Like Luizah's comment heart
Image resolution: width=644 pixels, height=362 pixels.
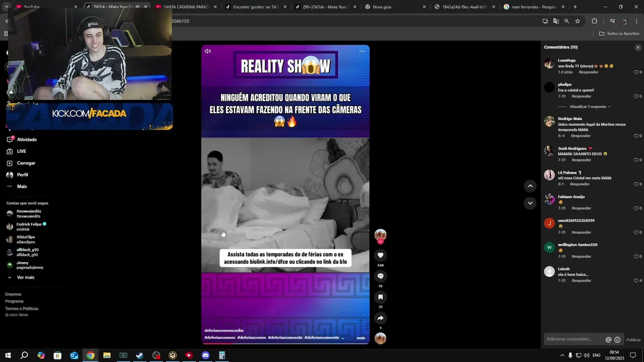pyautogui.click(x=636, y=281)
